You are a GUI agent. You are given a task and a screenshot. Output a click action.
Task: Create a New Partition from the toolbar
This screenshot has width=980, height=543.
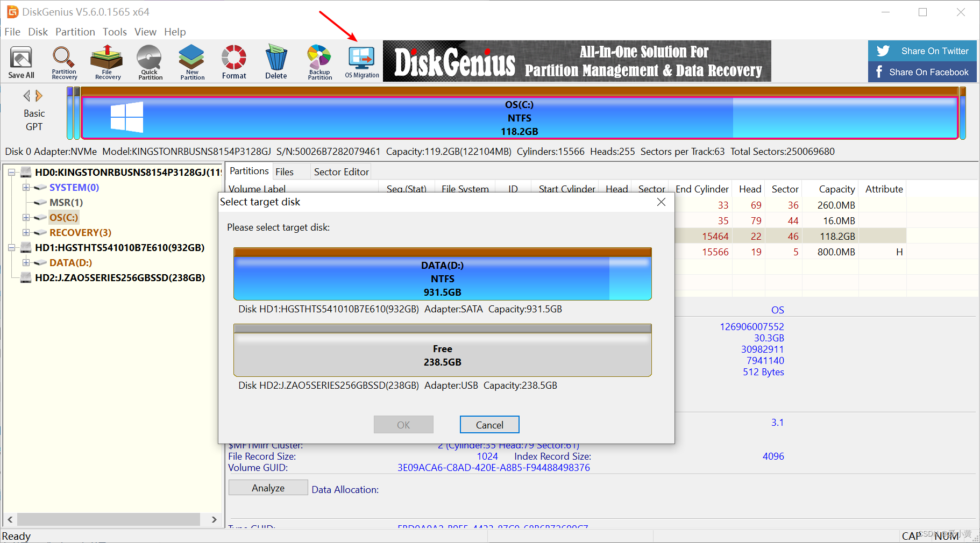click(192, 62)
